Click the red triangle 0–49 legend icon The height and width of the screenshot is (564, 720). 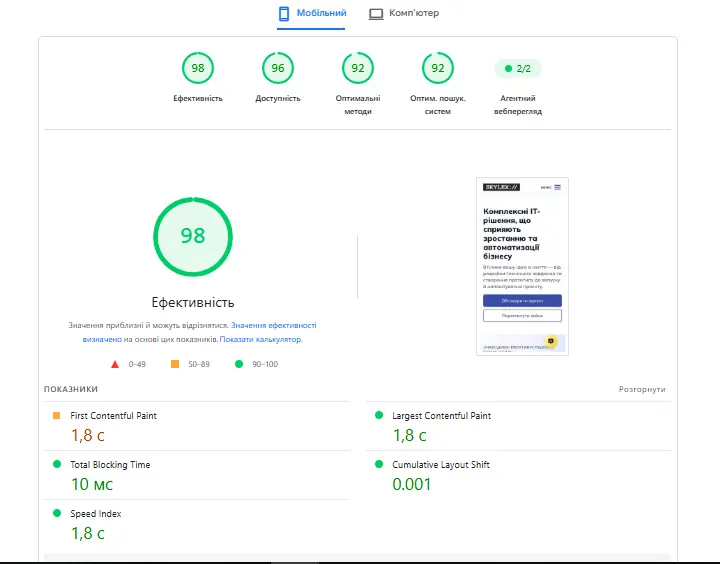pyautogui.click(x=115, y=364)
